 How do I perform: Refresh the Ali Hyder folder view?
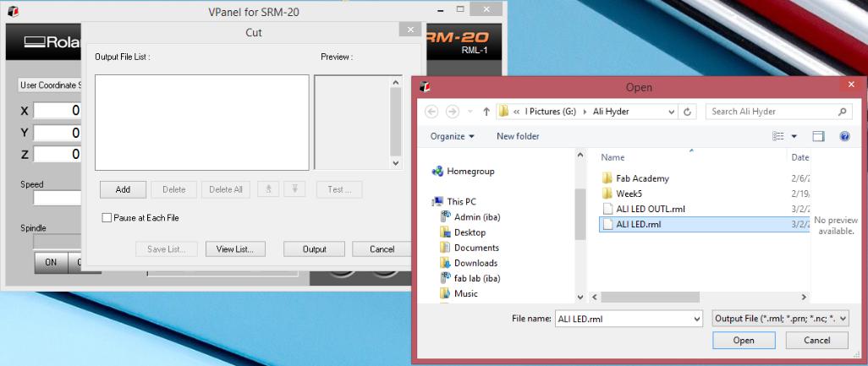[687, 112]
